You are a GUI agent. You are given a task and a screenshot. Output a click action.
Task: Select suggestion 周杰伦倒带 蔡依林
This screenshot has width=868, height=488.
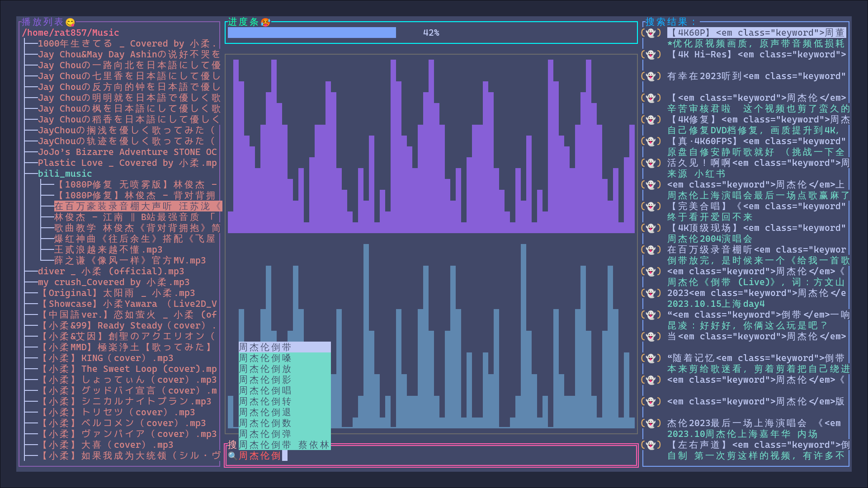[284, 445]
